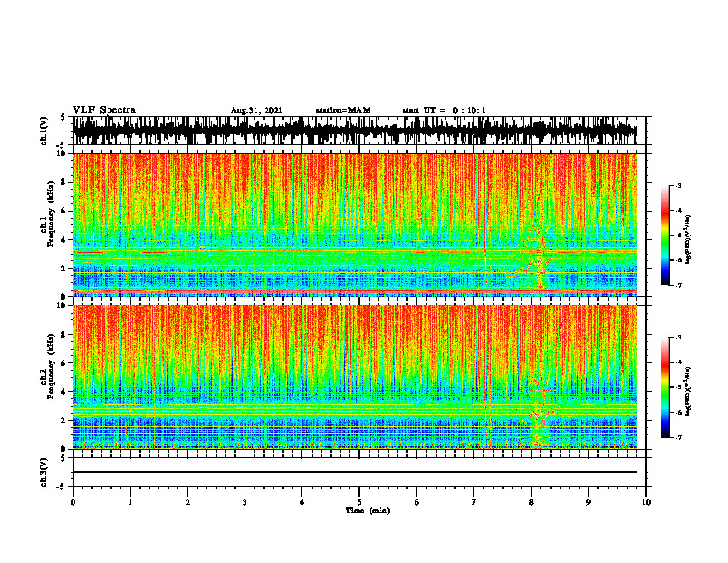The height and width of the screenshot is (563, 728).
Task: Click the "station=MAM" label
Action: click(343, 110)
